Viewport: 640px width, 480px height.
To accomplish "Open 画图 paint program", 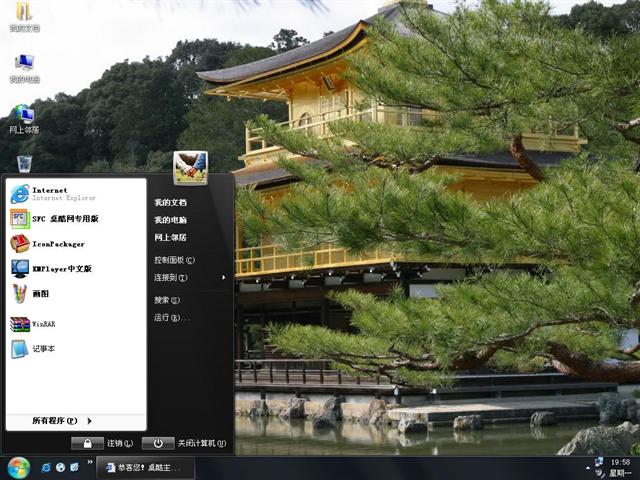I will 76,293.
